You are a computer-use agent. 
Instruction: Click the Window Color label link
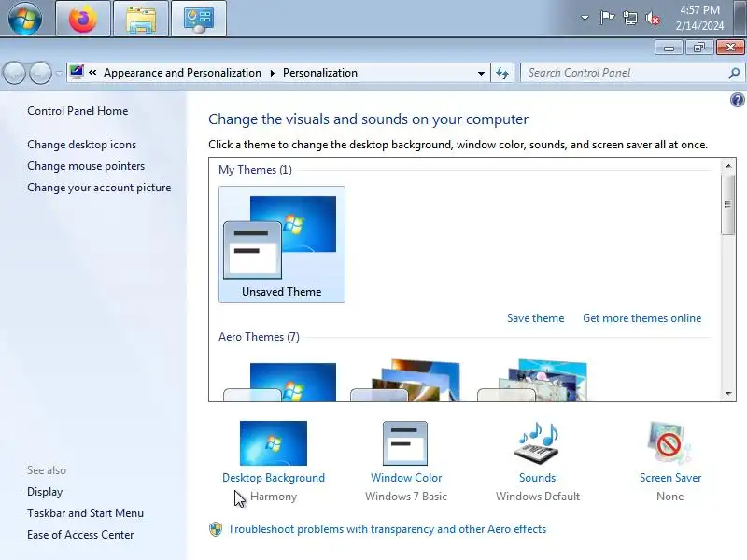click(406, 478)
